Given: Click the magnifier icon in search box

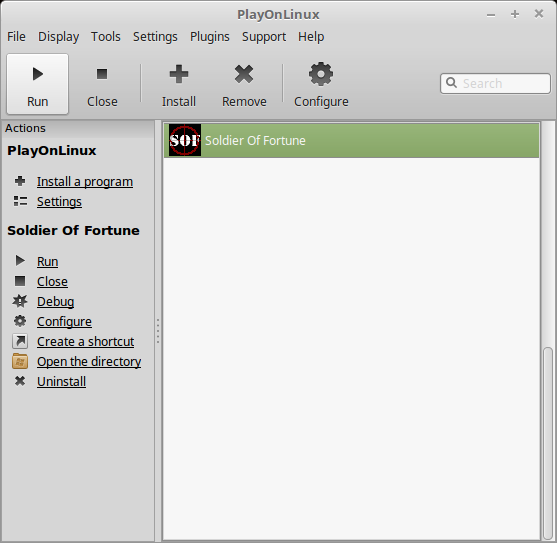Looking at the screenshot, I should (x=451, y=82).
